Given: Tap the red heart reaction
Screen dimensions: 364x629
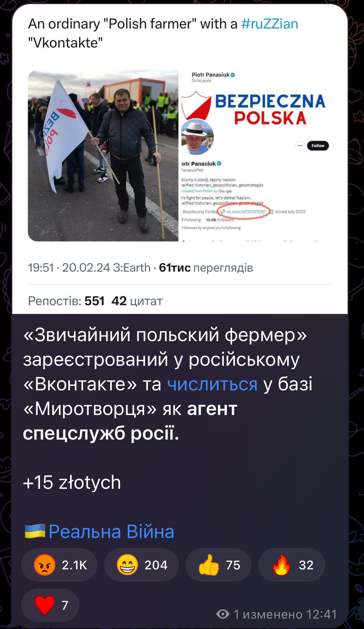Looking at the screenshot, I should point(50,605).
